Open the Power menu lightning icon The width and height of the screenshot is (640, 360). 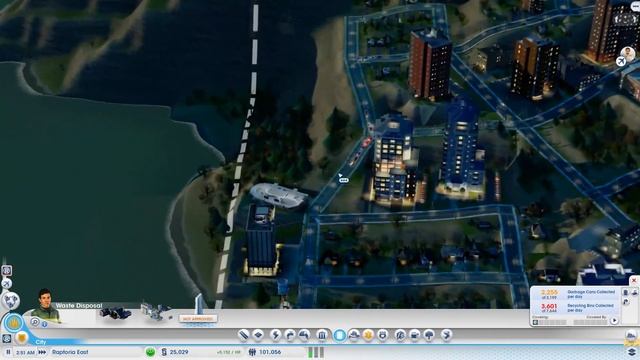pos(276,336)
